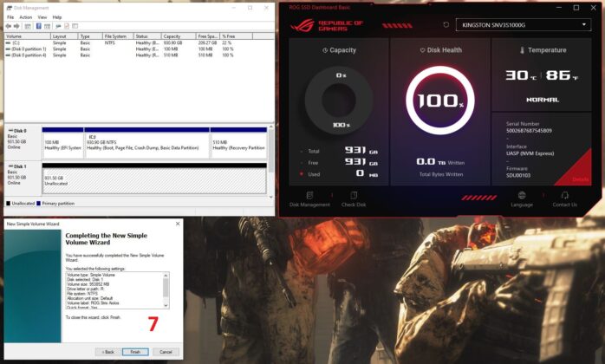
Task: Click the 'Drive letter or path: R:' line
Action: (x=85, y=289)
